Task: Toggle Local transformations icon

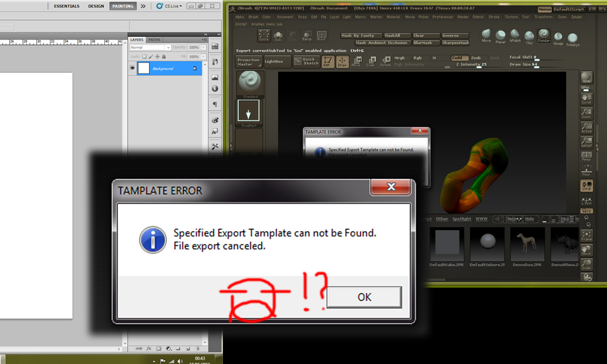Action: tap(586, 185)
